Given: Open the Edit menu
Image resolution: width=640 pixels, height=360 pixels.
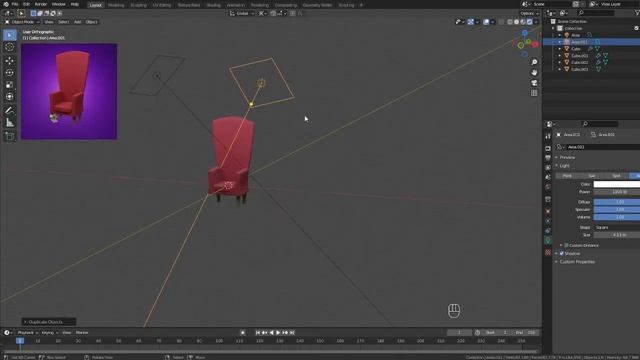Looking at the screenshot, I should click(x=26, y=4).
